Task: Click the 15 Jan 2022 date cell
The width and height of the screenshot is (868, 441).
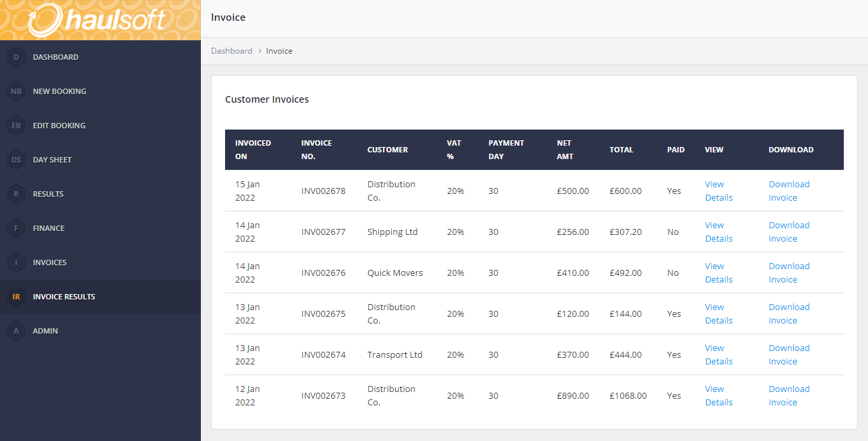Action: (247, 191)
